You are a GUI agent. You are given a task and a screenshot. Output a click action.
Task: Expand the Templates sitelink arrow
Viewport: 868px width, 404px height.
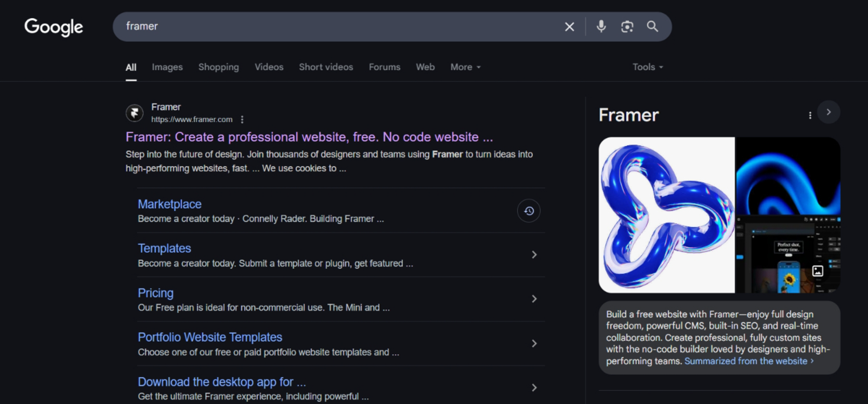[x=534, y=254]
